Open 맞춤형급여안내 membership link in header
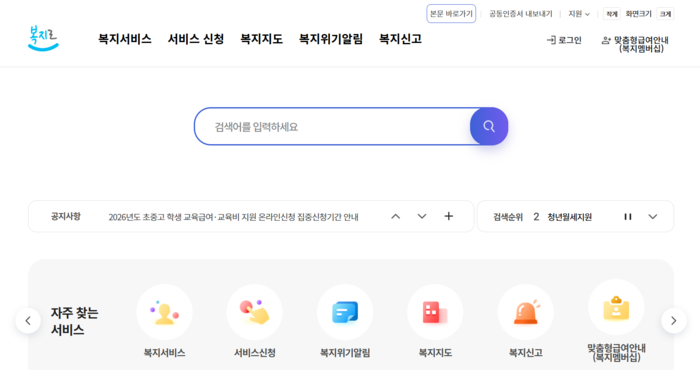This screenshot has width=700, height=370. pos(635,44)
